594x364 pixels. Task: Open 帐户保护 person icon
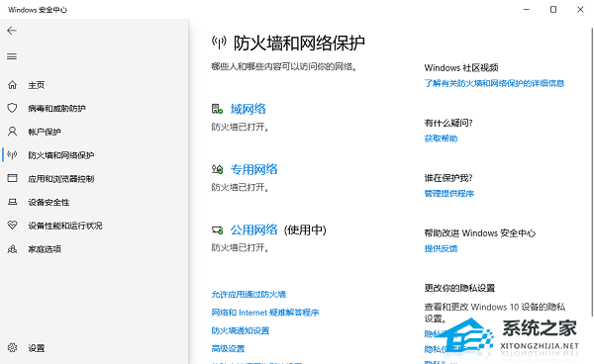click(12, 132)
